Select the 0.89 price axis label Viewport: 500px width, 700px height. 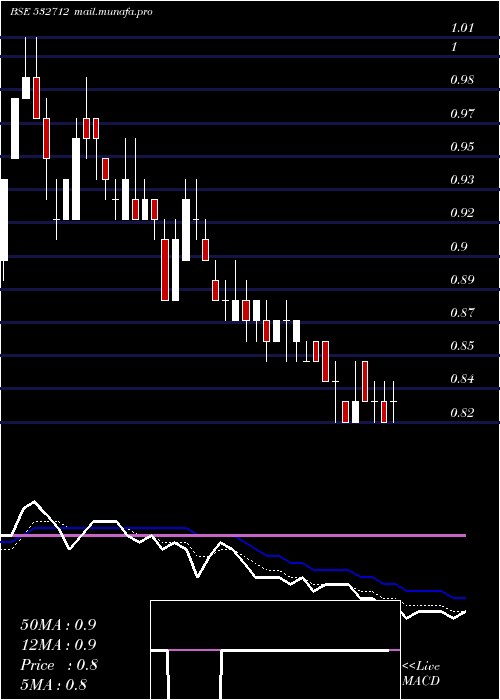click(462, 279)
